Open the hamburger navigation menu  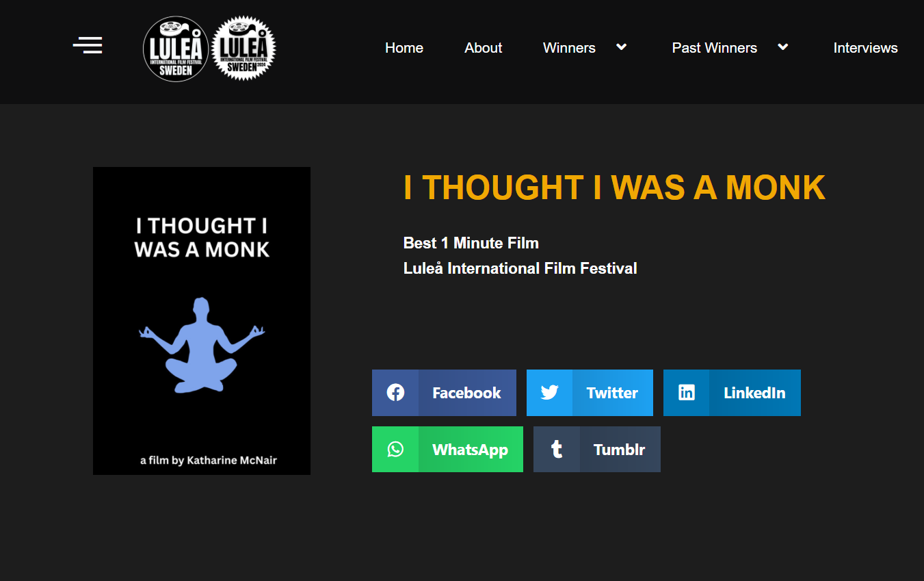tap(87, 44)
